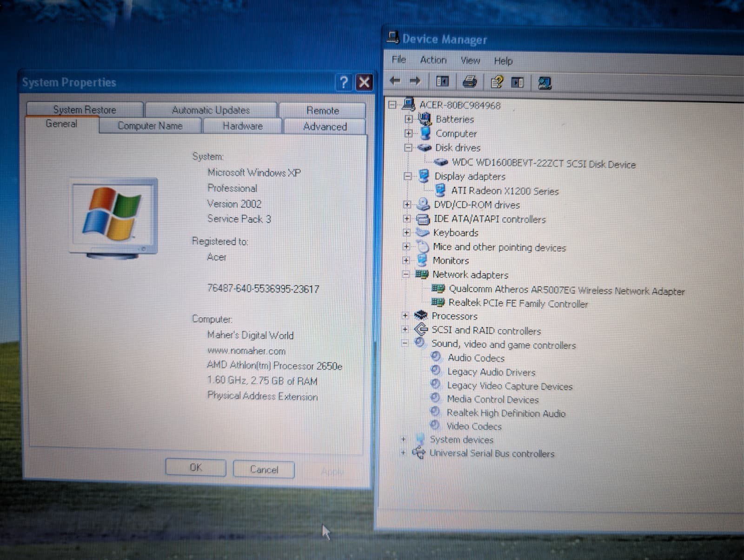
Task: Click the Print toolbar icon
Action: pos(470,82)
